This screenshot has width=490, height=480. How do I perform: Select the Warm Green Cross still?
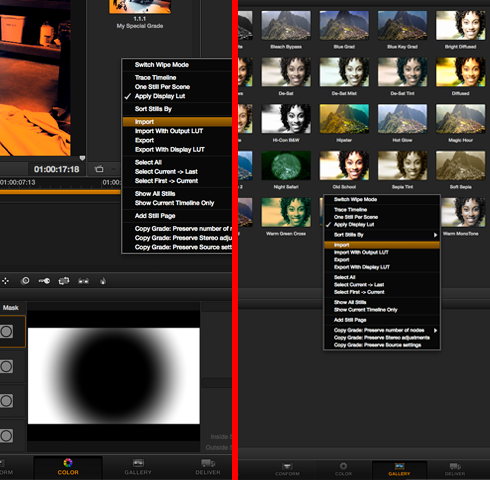tap(286, 212)
